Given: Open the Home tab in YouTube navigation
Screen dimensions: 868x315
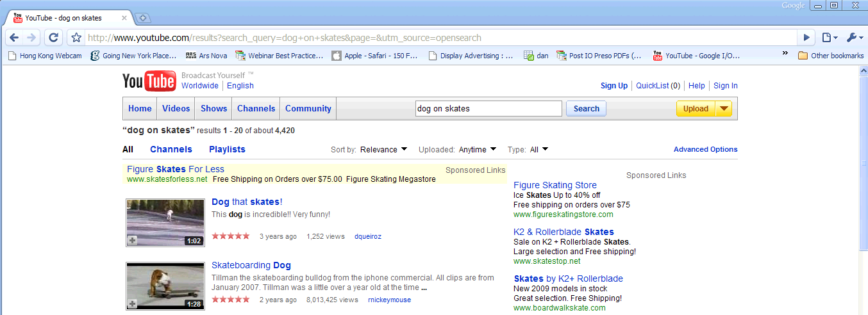Looking at the screenshot, I should 140,109.
